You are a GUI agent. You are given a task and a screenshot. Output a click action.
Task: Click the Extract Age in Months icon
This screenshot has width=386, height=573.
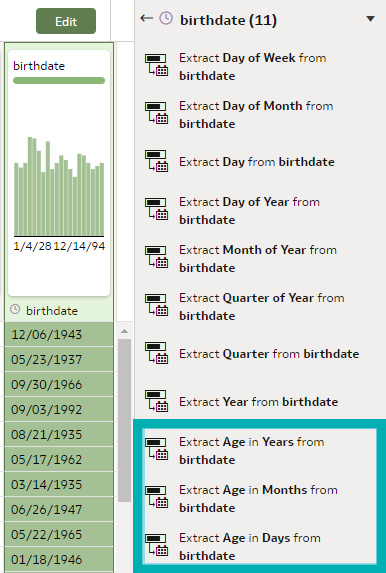pyautogui.click(x=156, y=497)
